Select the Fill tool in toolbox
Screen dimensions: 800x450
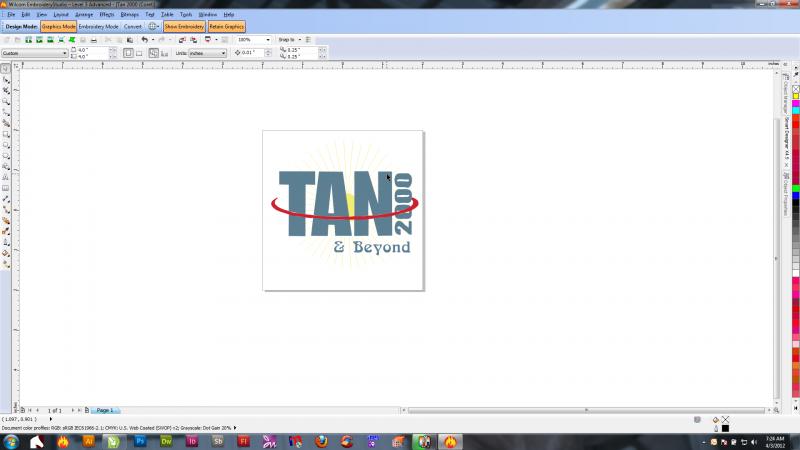pos(6,253)
